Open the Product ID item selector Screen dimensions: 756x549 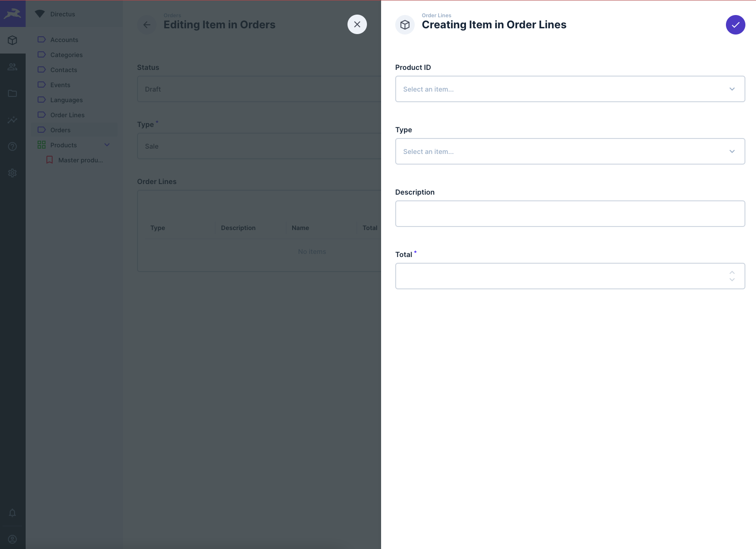pyautogui.click(x=570, y=89)
